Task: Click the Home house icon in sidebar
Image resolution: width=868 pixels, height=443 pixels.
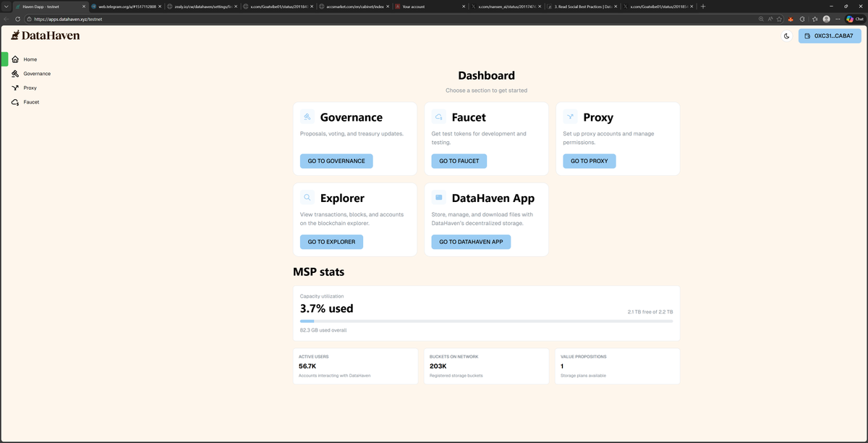Action: click(x=15, y=59)
